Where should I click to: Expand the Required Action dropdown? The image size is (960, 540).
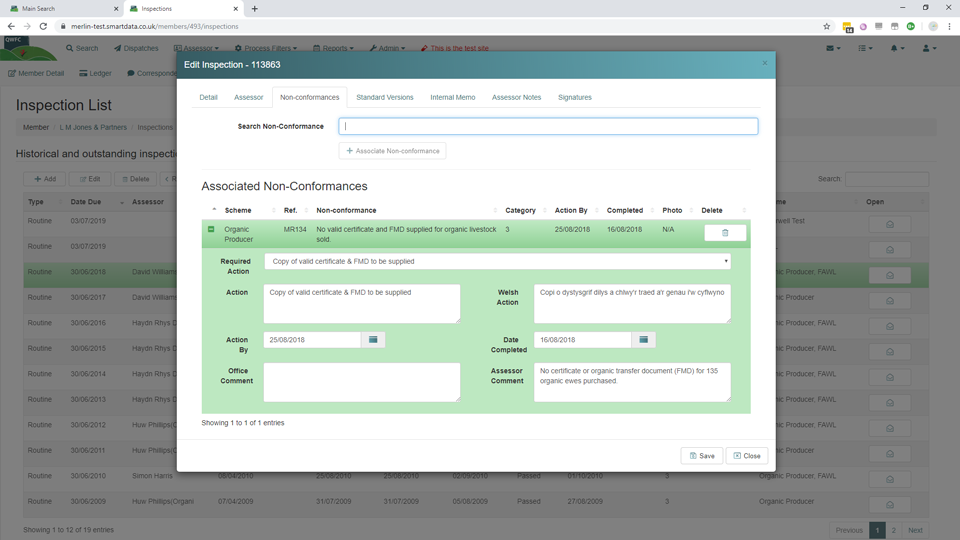[497, 261]
